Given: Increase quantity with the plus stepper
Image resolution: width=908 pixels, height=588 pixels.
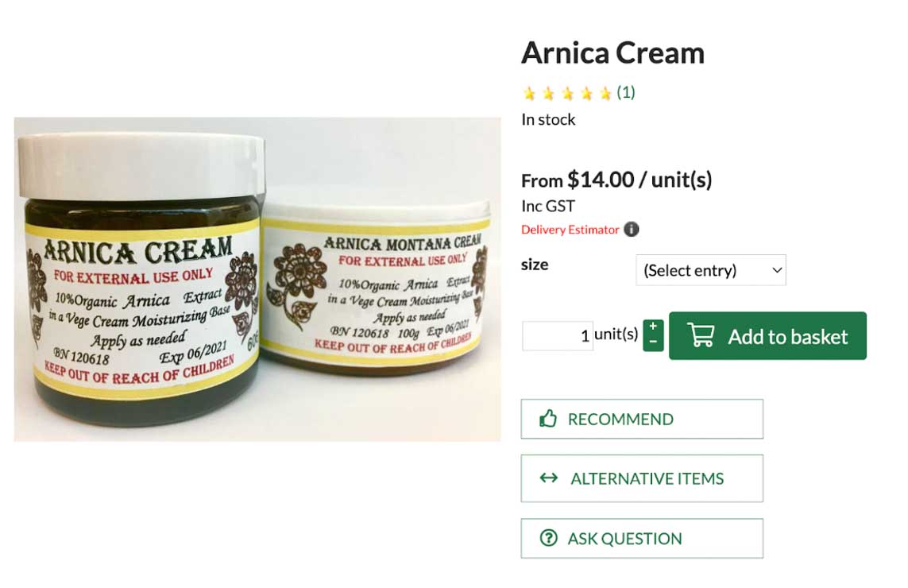Looking at the screenshot, I should (x=653, y=327).
